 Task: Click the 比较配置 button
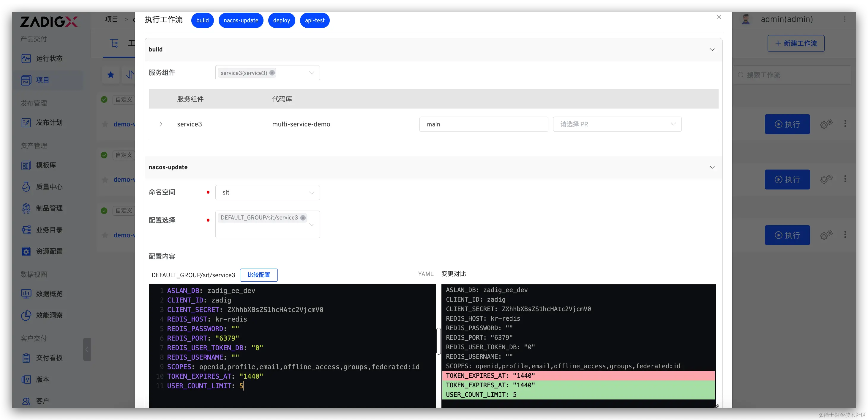point(258,275)
